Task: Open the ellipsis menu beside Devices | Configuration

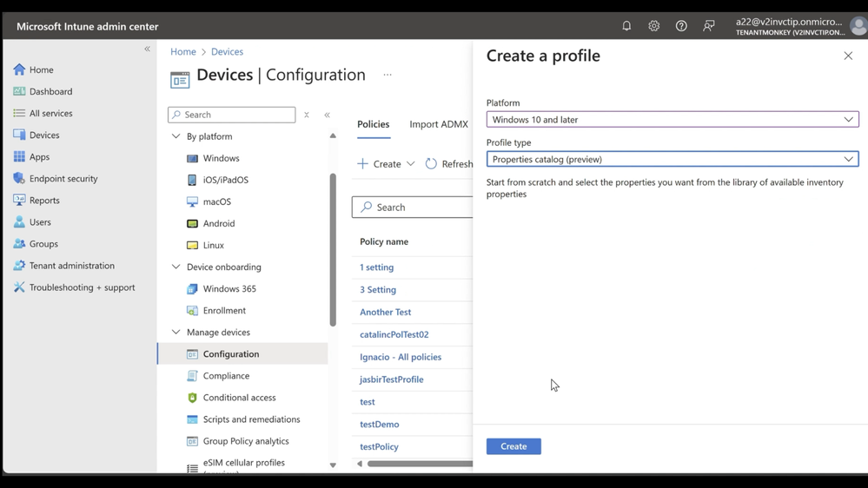Action: click(x=388, y=75)
